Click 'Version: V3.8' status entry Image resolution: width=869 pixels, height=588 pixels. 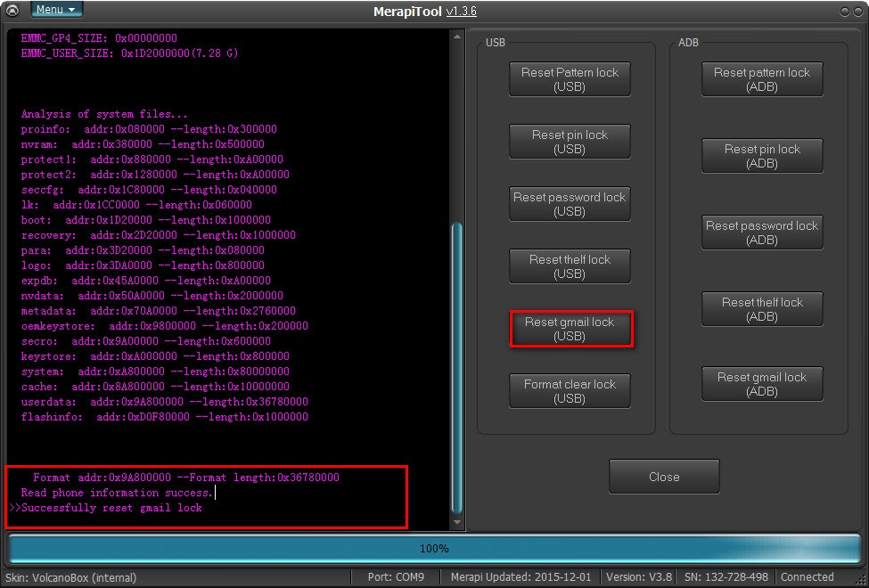(639, 577)
